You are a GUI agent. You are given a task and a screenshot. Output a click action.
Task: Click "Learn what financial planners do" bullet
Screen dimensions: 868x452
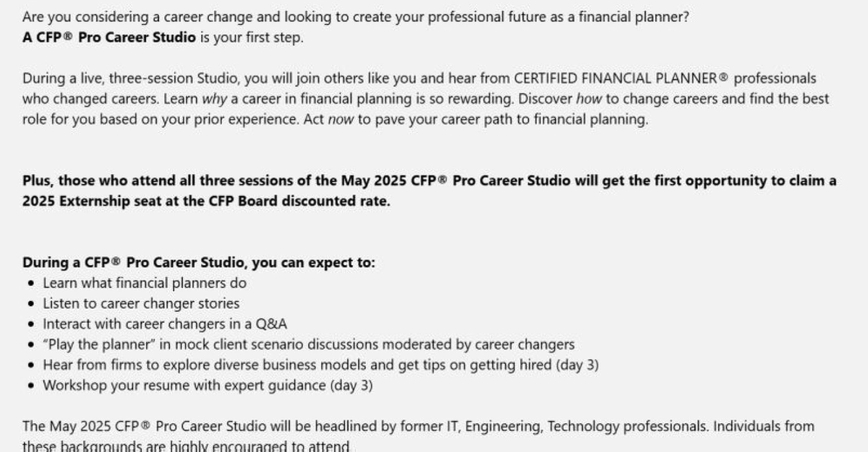pyautogui.click(x=145, y=283)
